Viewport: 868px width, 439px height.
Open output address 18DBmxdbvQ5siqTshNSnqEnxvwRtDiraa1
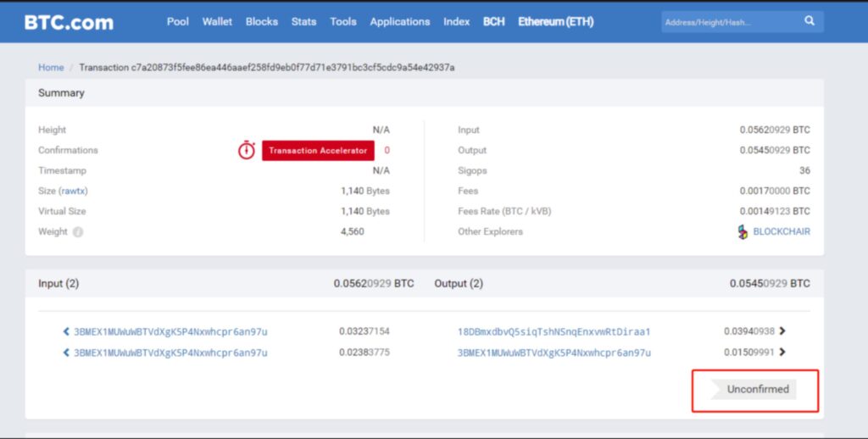(554, 331)
